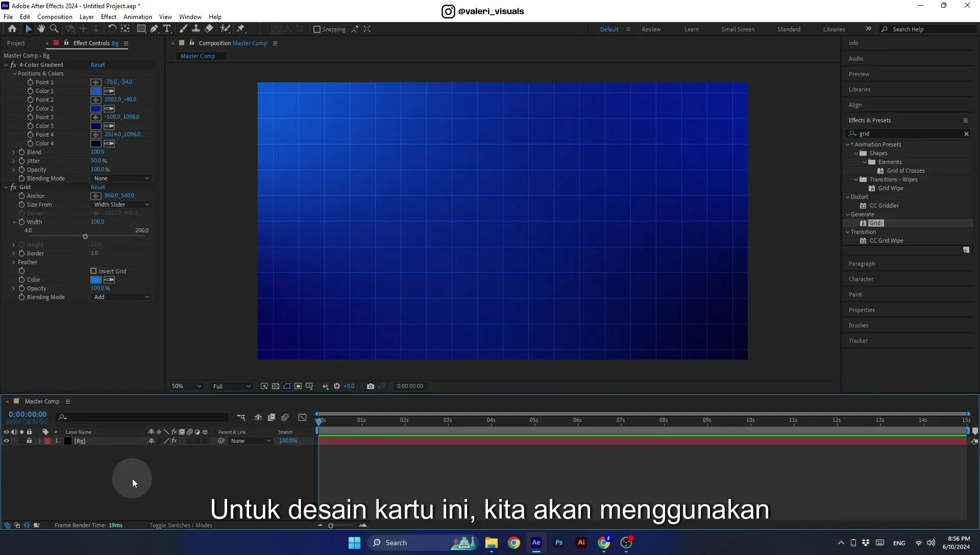The height and width of the screenshot is (555, 980).
Task: Click the Effects & Presets search field
Action: pos(909,134)
